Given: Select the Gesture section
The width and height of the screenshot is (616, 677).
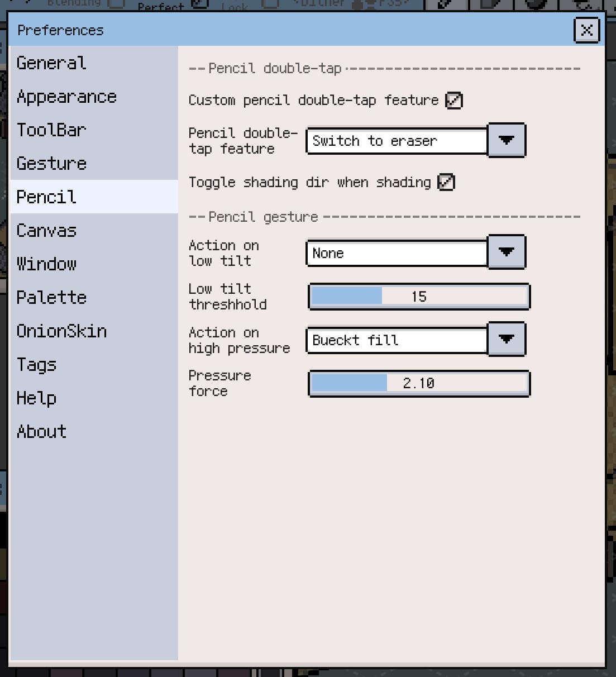Looking at the screenshot, I should pos(51,164).
